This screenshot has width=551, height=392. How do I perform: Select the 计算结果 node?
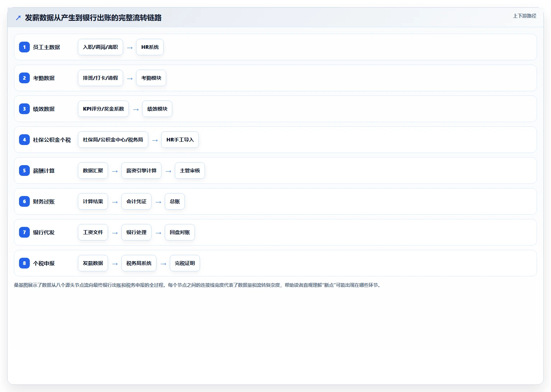[x=93, y=201]
